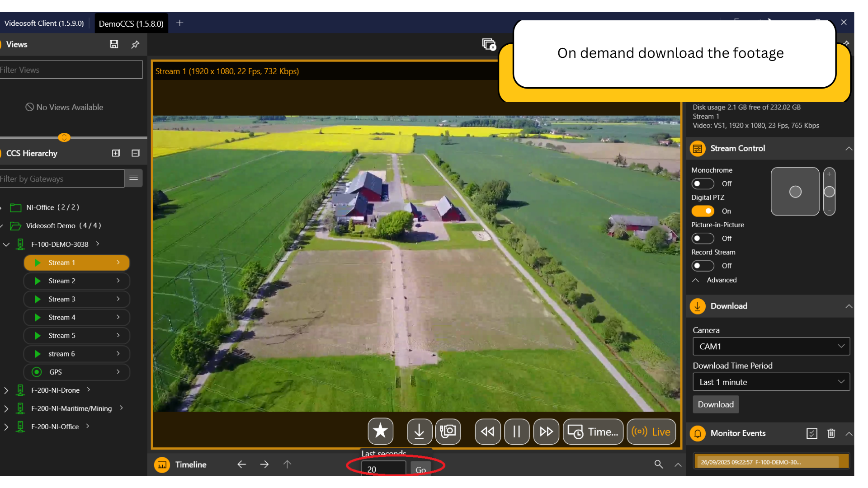Click the download arrow icon below video

coord(419,431)
